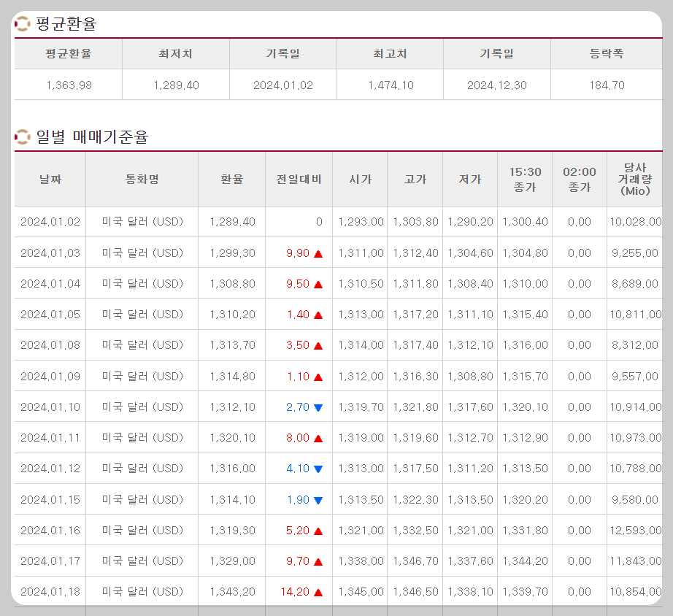The height and width of the screenshot is (616, 673).
Task: Select trading volume 8,689.00
Action: pyautogui.click(x=635, y=283)
